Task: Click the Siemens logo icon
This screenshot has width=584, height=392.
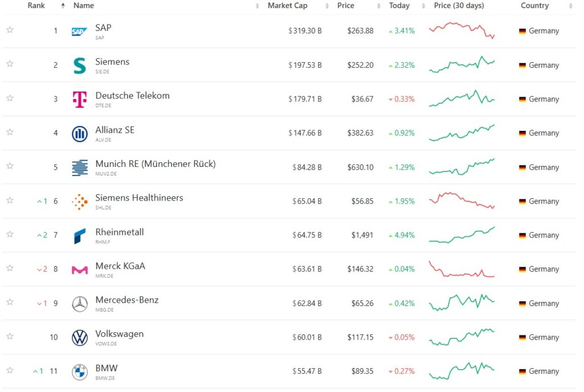Action: point(79,66)
